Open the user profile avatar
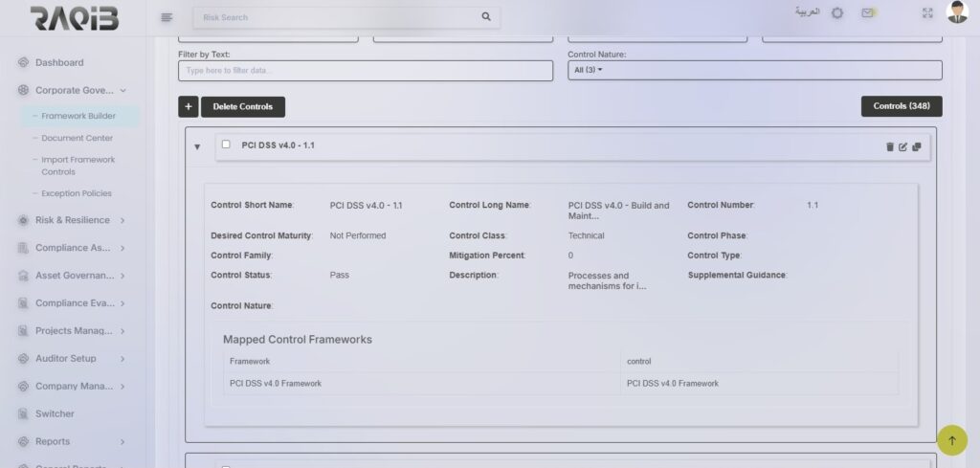The height and width of the screenshot is (468, 980). pyautogui.click(x=956, y=12)
